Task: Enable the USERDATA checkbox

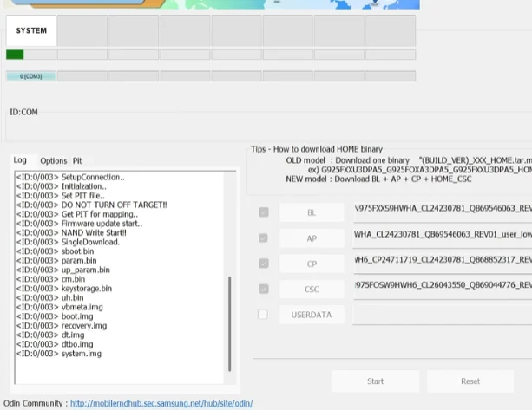Action: [263, 314]
